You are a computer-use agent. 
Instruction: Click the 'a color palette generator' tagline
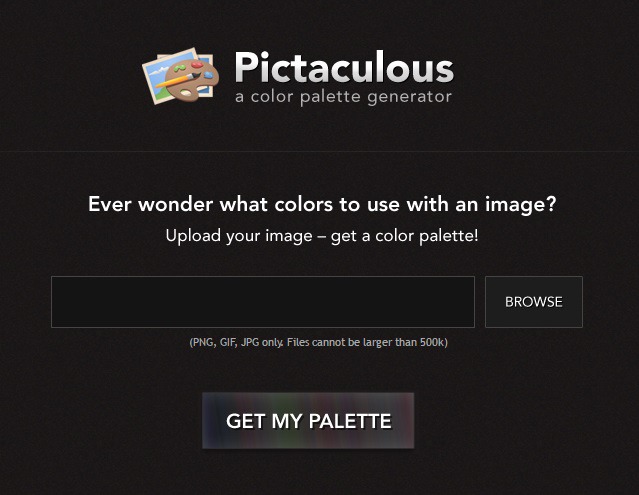[344, 97]
